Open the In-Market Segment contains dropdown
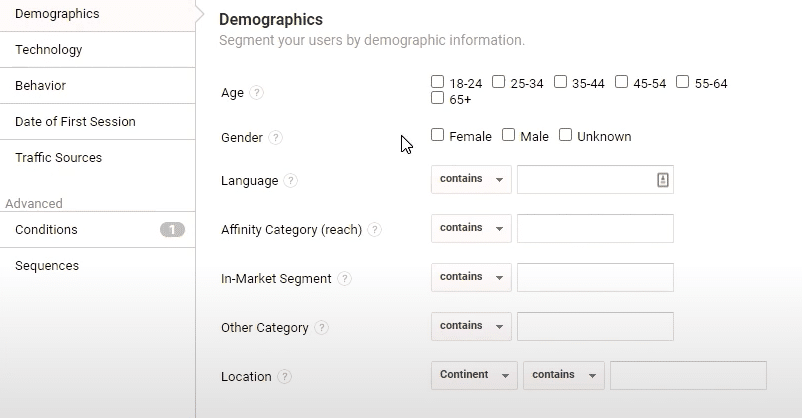The width and height of the screenshot is (802, 418). [471, 277]
